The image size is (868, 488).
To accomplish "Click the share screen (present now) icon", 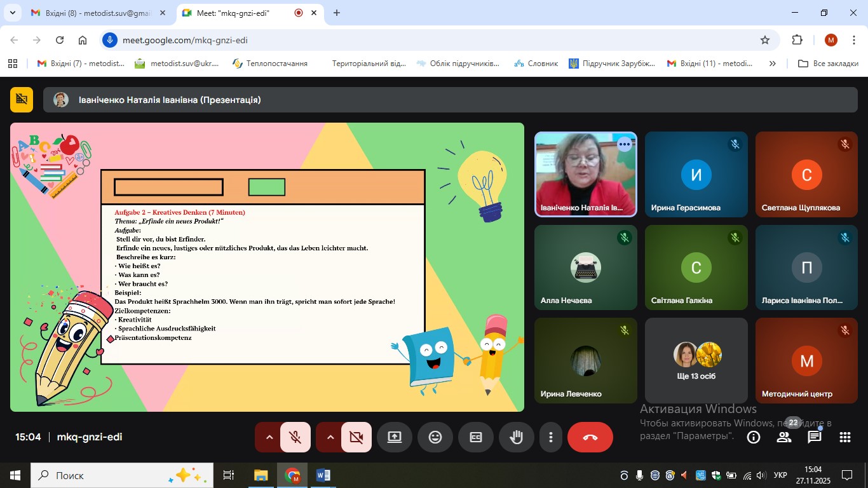I will pos(394,437).
